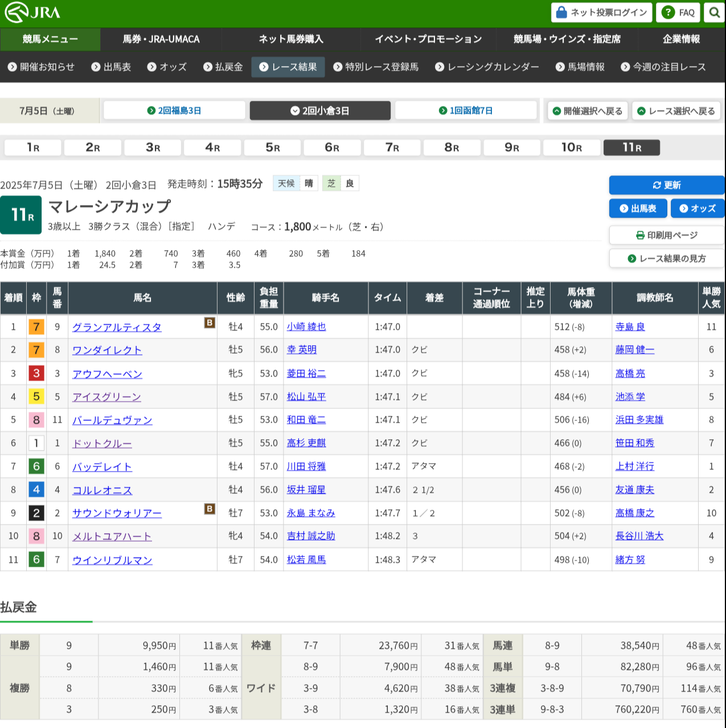
Task: Open the 競馬メニュー main menu
Action: pos(50,39)
